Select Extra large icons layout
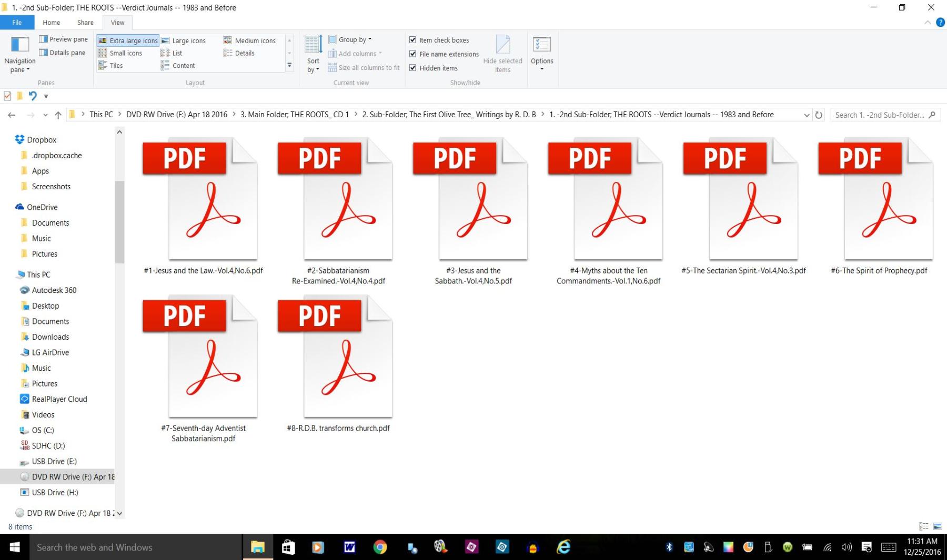 click(x=128, y=40)
